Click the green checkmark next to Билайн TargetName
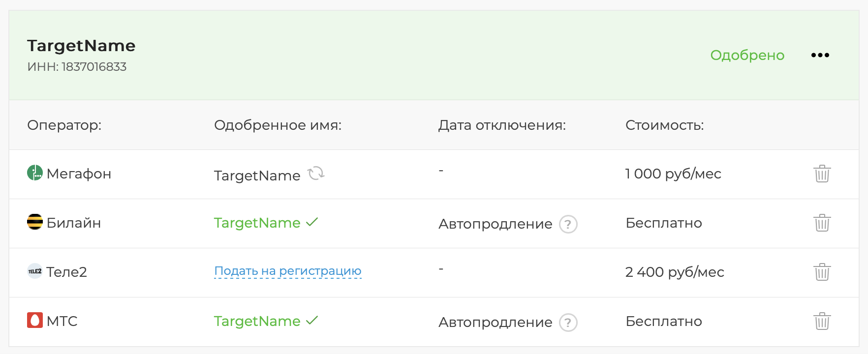 311,222
